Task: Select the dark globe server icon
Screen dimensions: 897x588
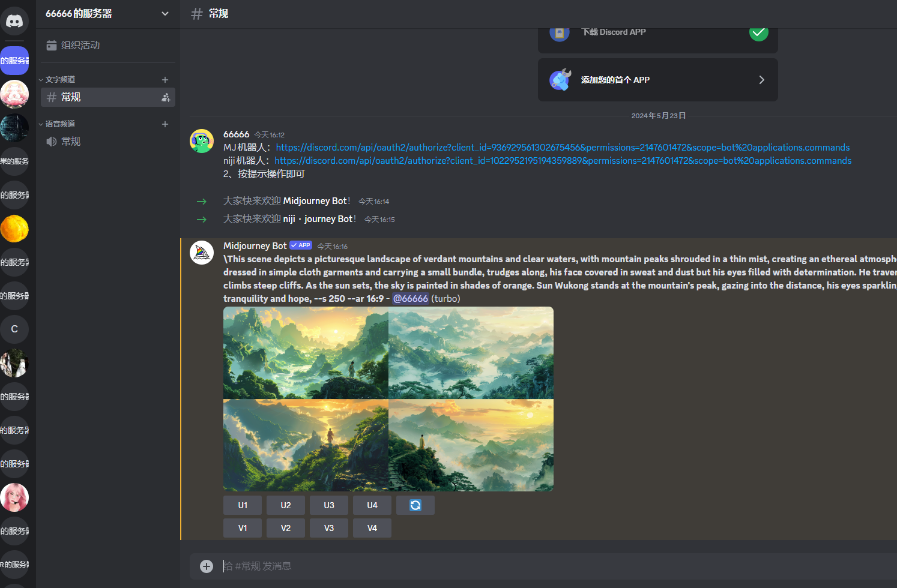Action: coord(14,128)
